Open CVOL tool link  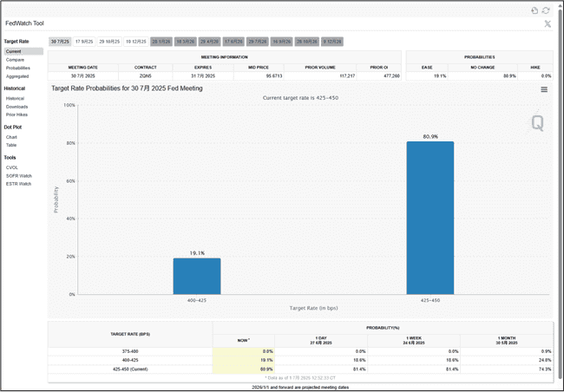[12, 167]
